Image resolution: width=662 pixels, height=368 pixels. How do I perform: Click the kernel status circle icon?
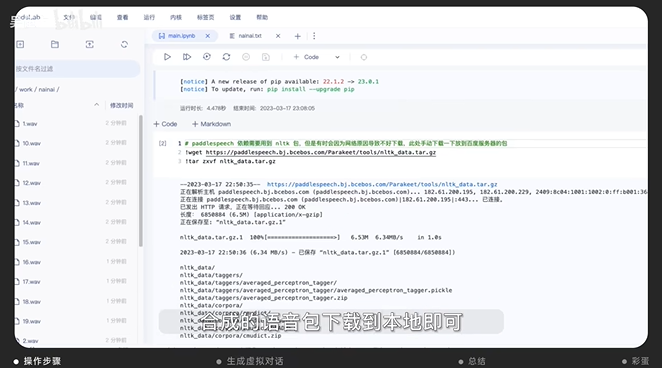(x=364, y=57)
